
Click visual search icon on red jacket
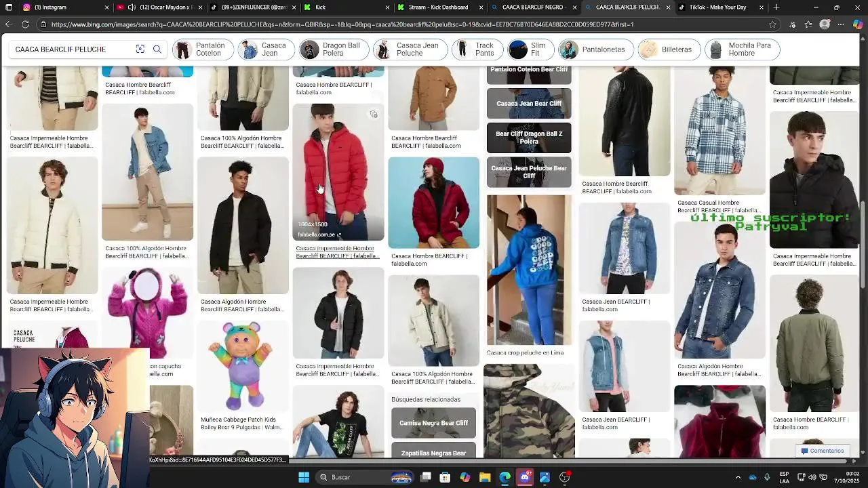373,115
